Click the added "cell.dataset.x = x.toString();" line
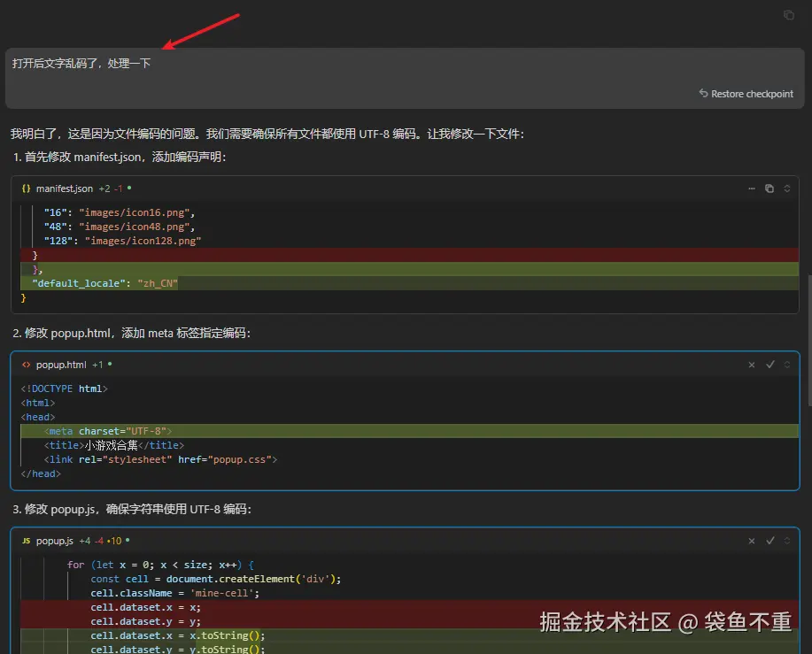The width and height of the screenshot is (812, 654). coord(409,635)
